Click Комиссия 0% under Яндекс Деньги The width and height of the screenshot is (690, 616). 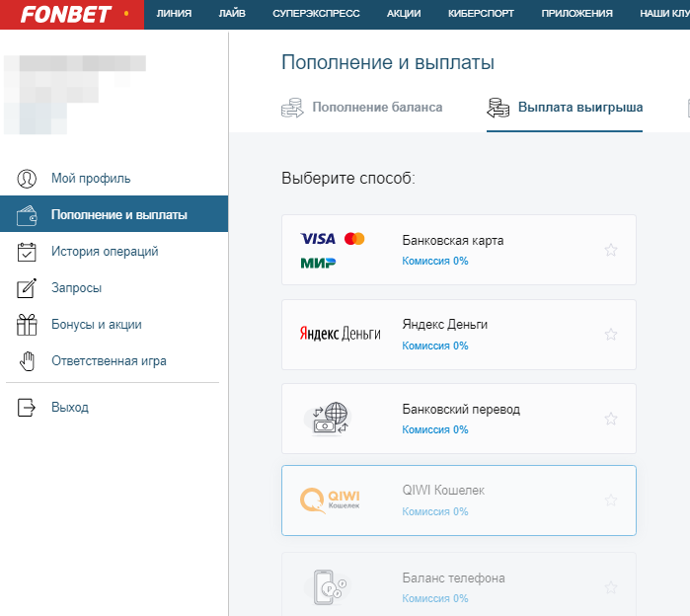435,346
